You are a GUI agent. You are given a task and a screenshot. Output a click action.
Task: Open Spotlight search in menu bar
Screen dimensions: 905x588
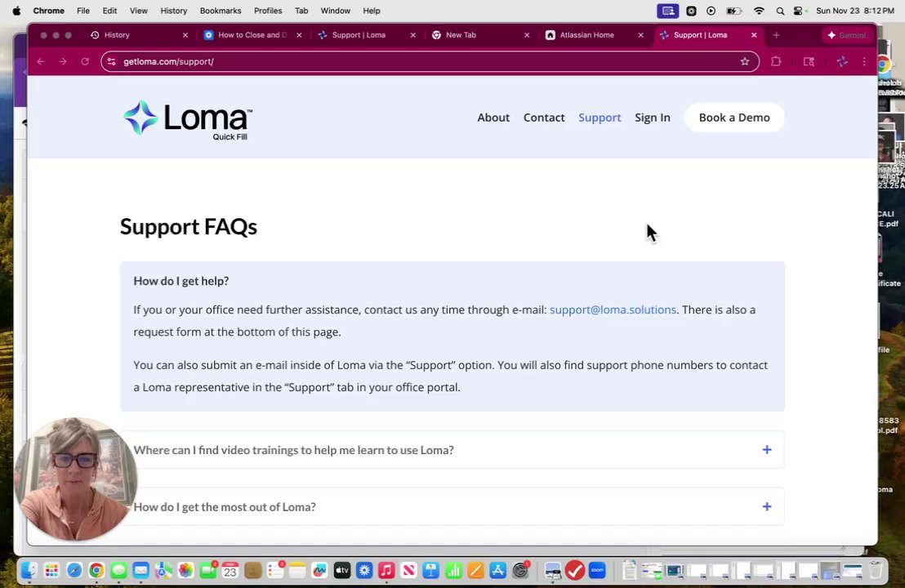(x=780, y=11)
